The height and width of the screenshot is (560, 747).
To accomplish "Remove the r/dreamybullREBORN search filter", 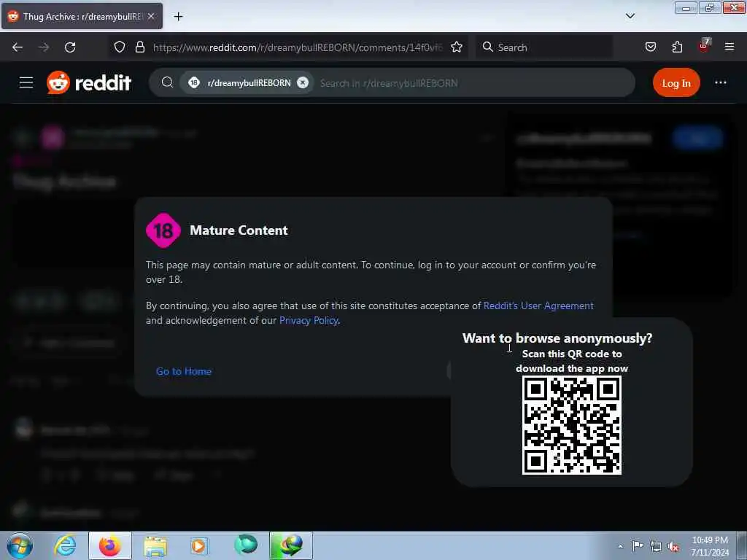I will (303, 82).
